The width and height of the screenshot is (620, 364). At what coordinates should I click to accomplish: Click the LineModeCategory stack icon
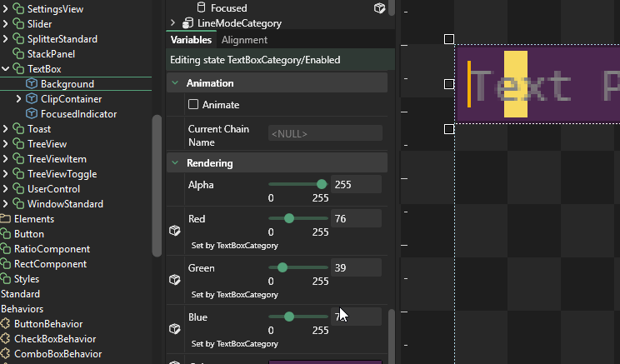pyautogui.click(x=188, y=23)
